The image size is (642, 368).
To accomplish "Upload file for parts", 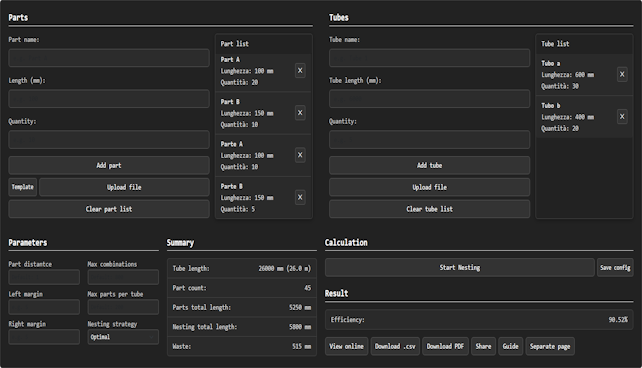I will tap(124, 187).
